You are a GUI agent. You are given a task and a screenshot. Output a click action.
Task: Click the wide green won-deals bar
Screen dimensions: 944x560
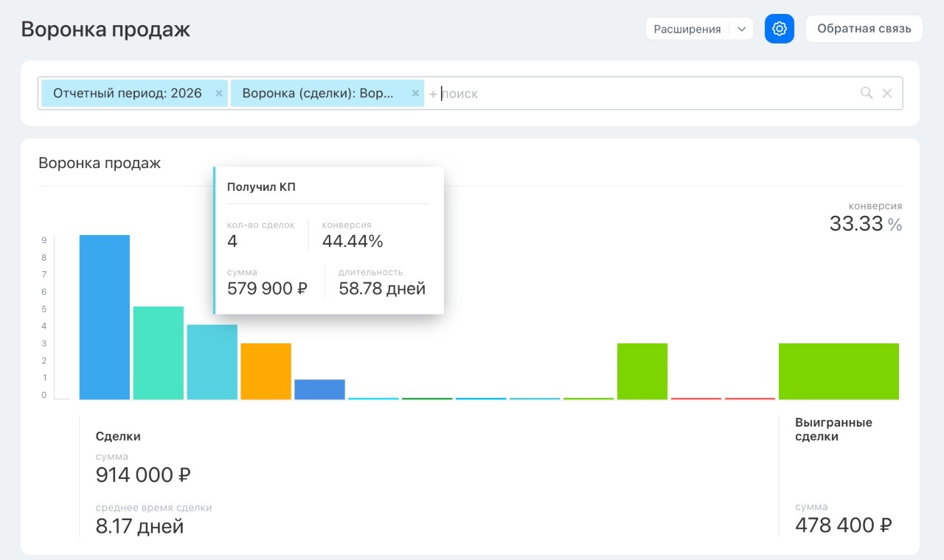pyautogui.click(x=839, y=371)
